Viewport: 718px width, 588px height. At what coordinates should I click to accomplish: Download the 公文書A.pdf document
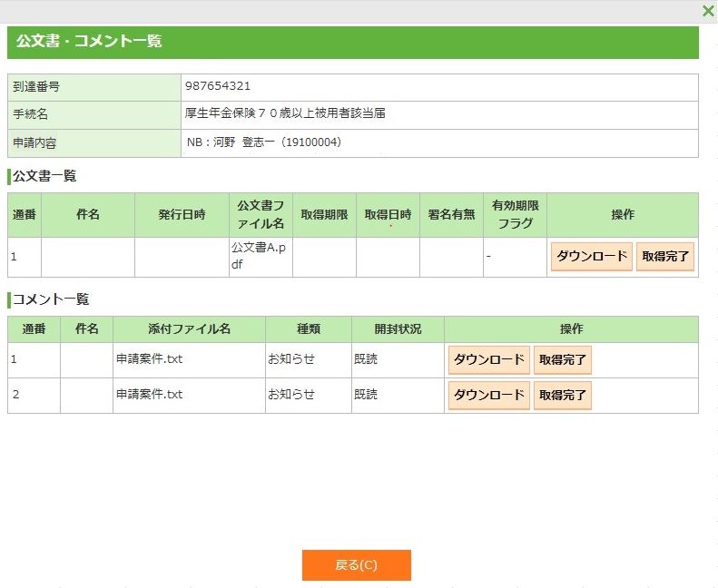coord(592,257)
